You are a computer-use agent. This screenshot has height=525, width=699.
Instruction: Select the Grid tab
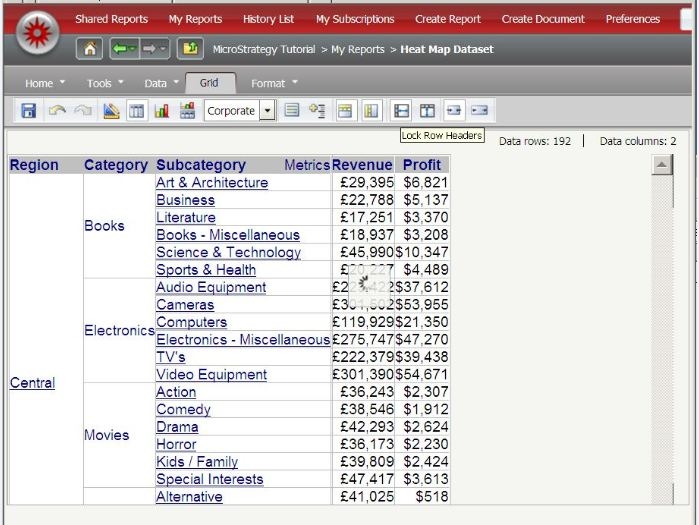point(210,83)
